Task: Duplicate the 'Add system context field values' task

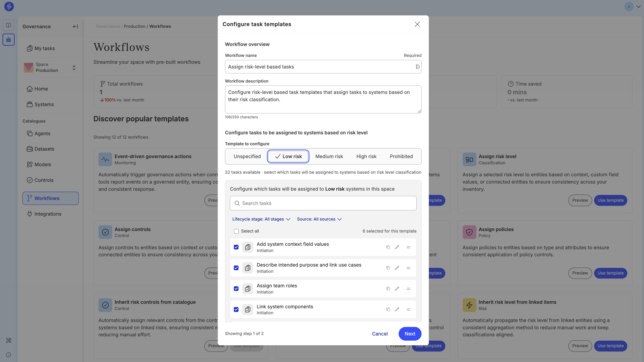Action: pos(388,247)
